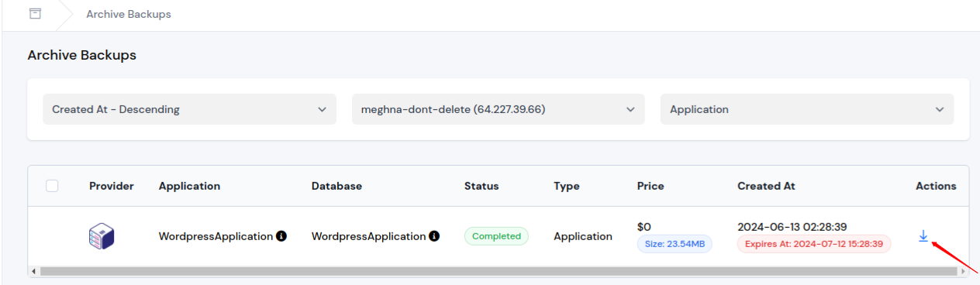Click the Completed status badge

tap(496, 236)
